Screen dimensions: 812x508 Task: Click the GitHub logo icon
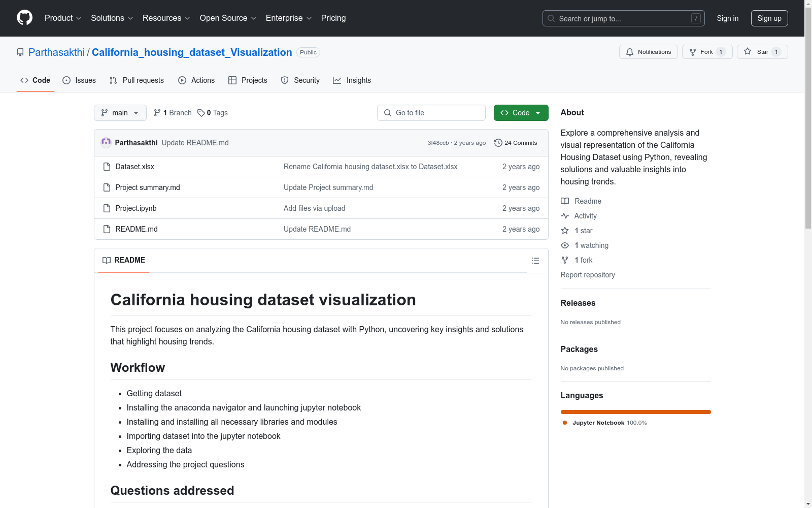coord(24,18)
